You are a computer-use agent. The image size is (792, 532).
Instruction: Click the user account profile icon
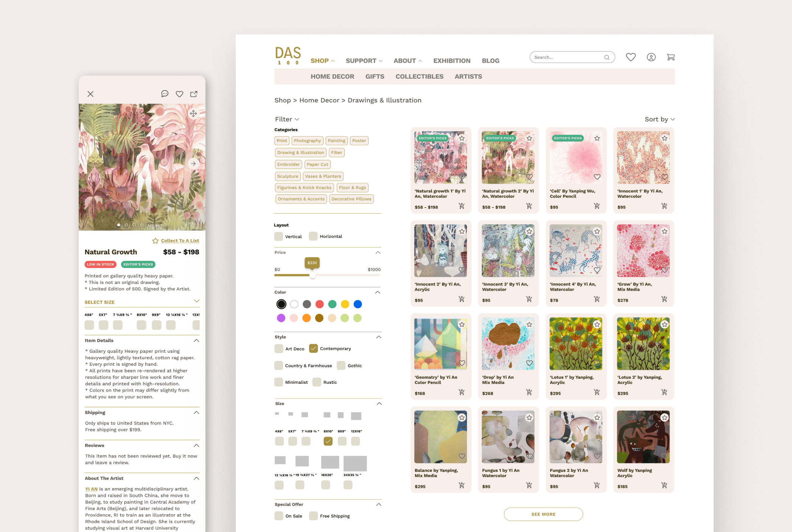pos(651,57)
